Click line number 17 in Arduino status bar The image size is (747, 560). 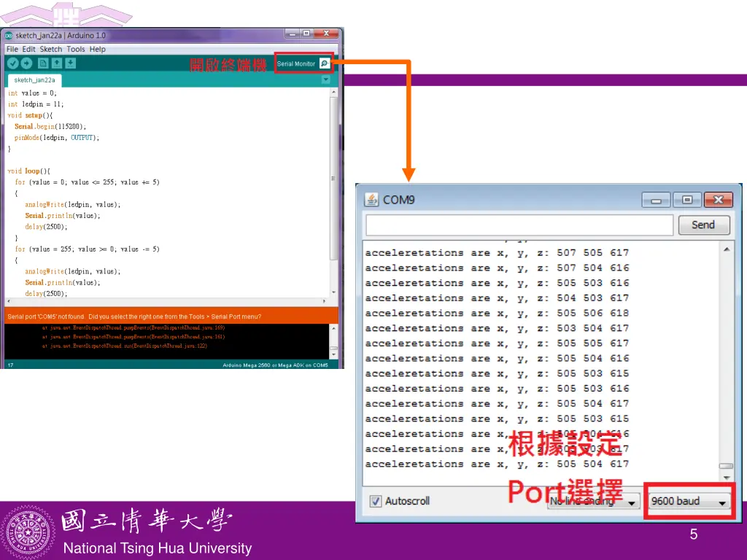click(10, 365)
